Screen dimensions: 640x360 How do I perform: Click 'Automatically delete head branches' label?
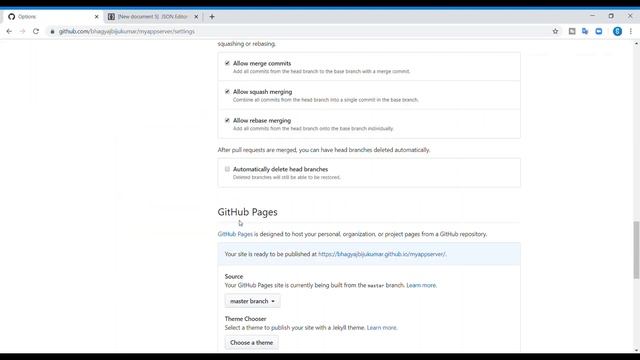[280, 169]
